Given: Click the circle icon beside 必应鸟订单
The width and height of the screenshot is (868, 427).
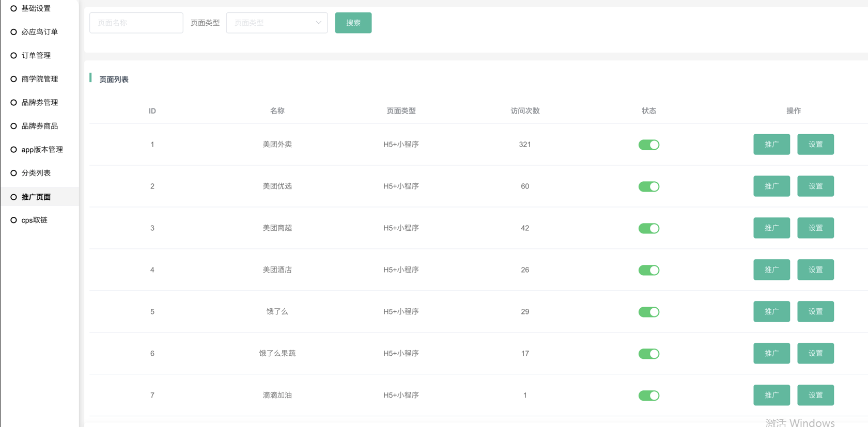Looking at the screenshot, I should coord(13,32).
